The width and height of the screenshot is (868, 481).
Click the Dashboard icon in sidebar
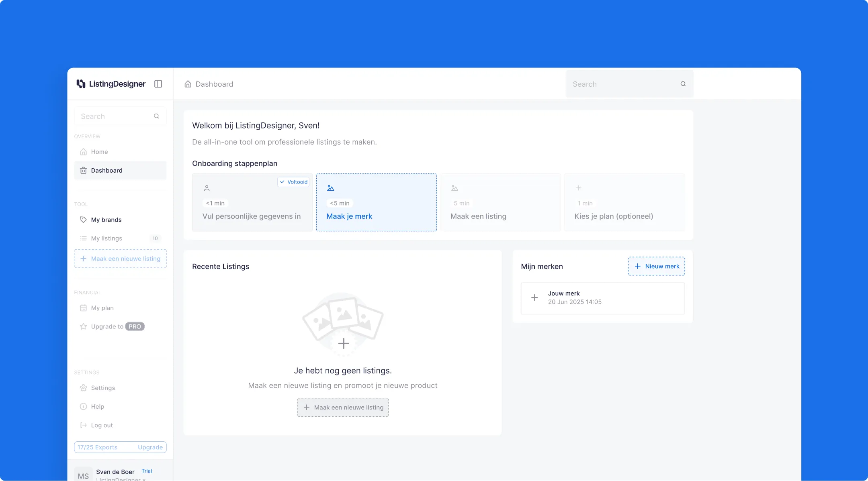pos(84,170)
